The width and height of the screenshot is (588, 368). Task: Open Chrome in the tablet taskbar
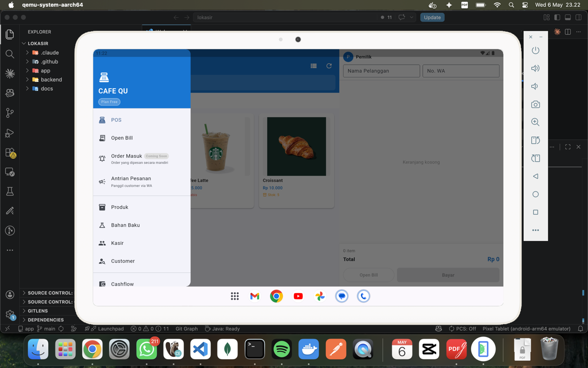click(x=276, y=296)
